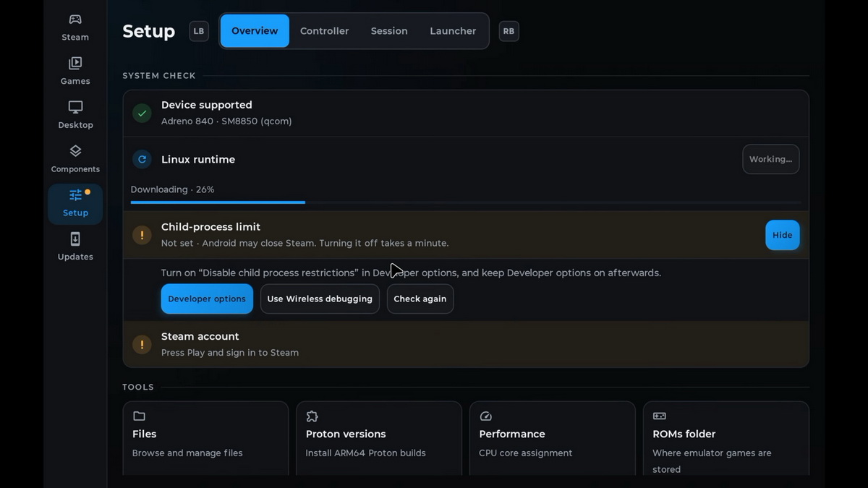Click the 'Downloading · 26%' status text
This screenshot has width=868, height=488.
(172, 189)
